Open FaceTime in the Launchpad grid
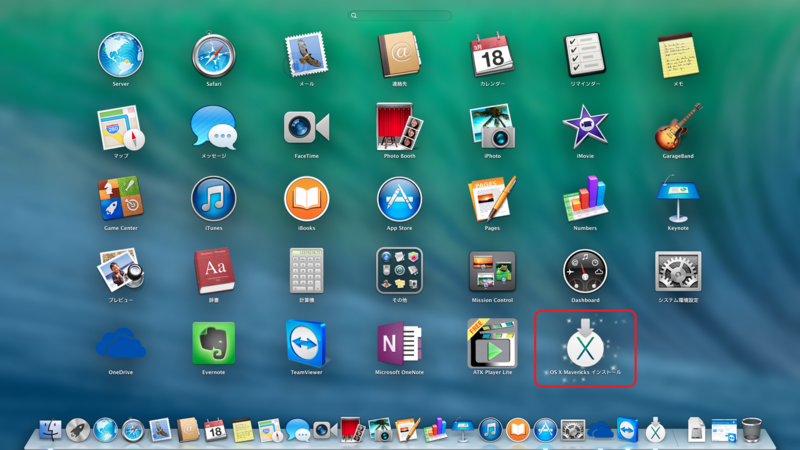The image size is (800, 450). tap(306, 128)
